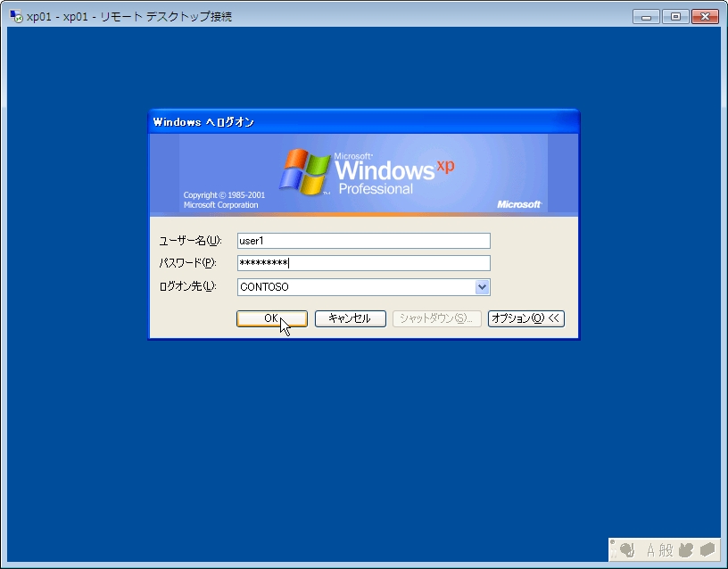Focus the ユーザー名 field containing user1
The image size is (728, 569).
(x=363, y=241)
